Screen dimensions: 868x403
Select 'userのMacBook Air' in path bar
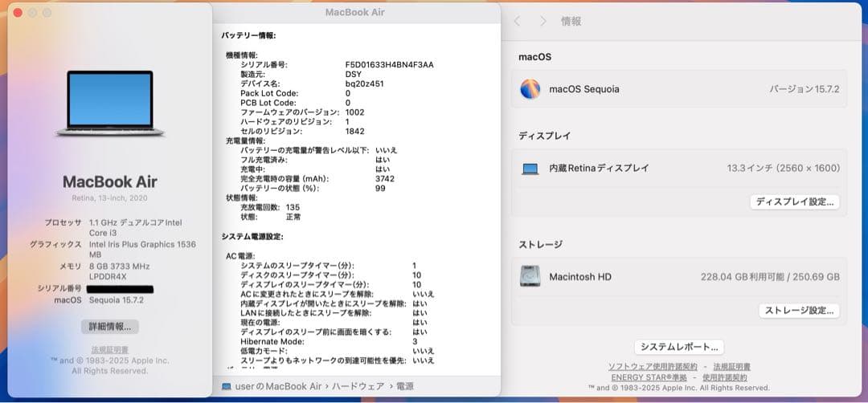click(278, 386)
